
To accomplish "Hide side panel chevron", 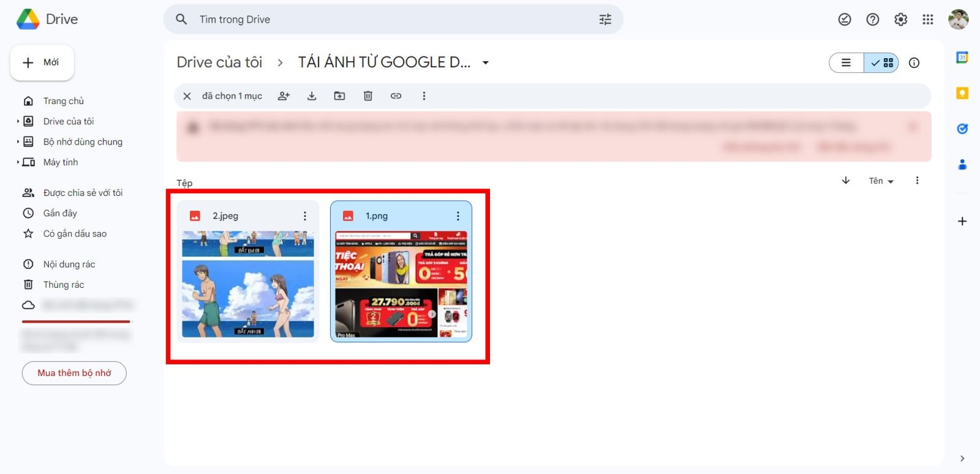I will (962, 458).
